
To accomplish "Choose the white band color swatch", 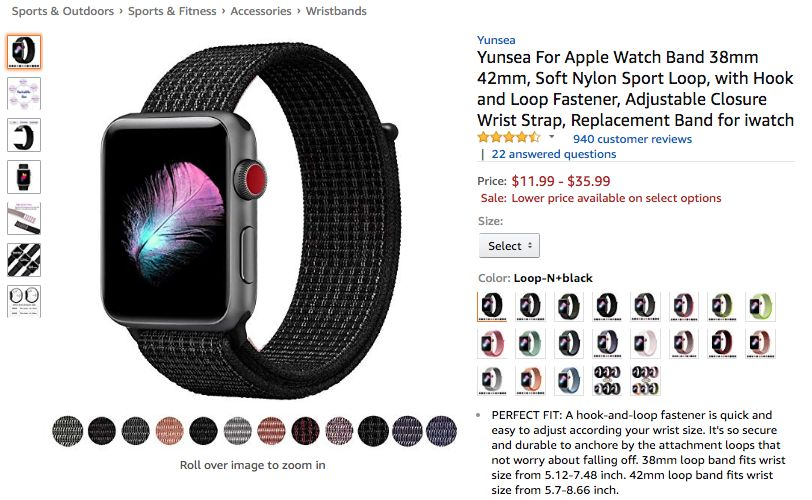I will [x=645, y=344].
